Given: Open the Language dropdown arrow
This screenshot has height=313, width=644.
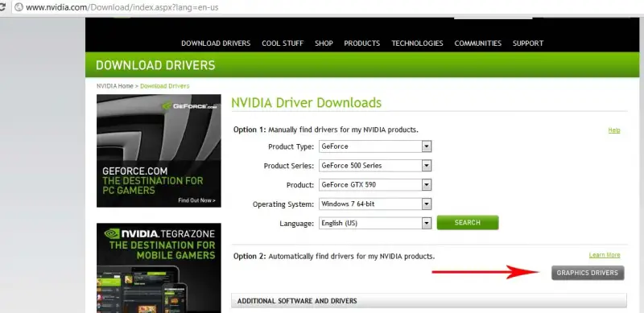Looking at the screenshot, I should click(427, 223).
